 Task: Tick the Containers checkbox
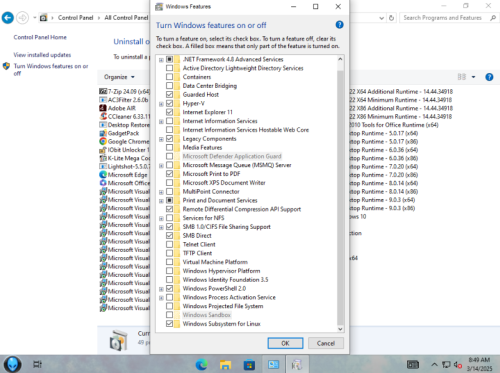169,77
